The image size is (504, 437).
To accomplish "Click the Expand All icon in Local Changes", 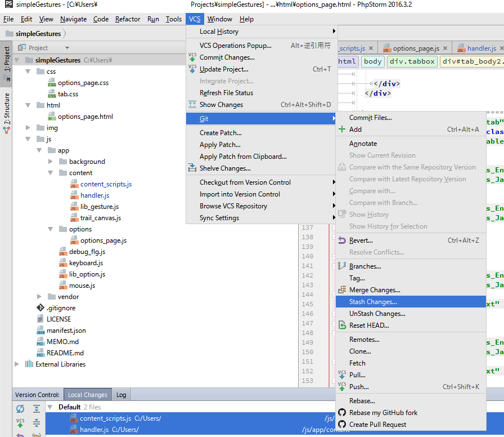I will pyautogui.click(x=36, y=409).
